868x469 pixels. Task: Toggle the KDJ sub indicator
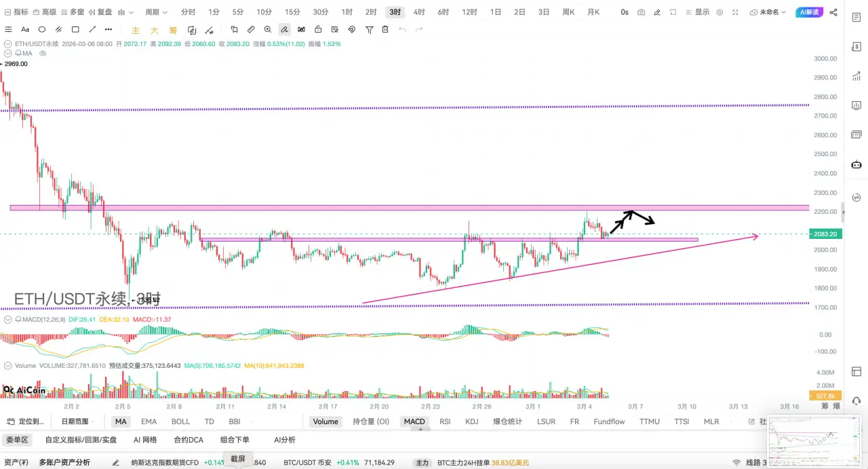[472, 421]
